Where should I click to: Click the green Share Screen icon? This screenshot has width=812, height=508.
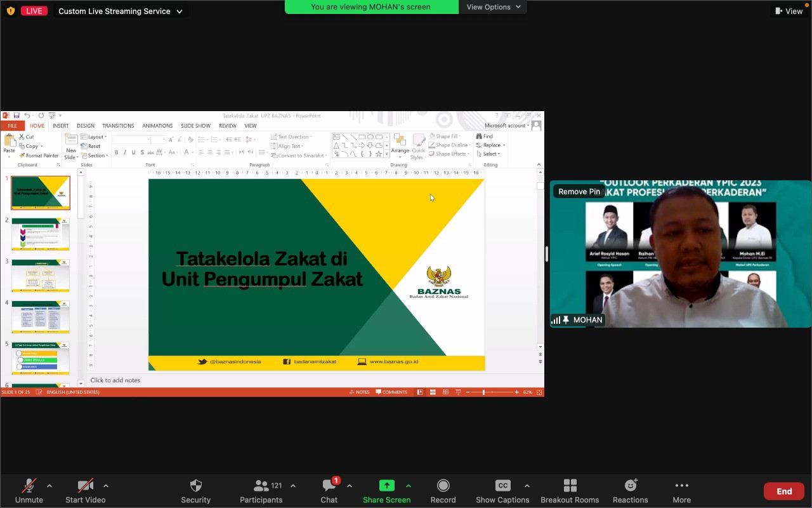(x=386, y=486)
